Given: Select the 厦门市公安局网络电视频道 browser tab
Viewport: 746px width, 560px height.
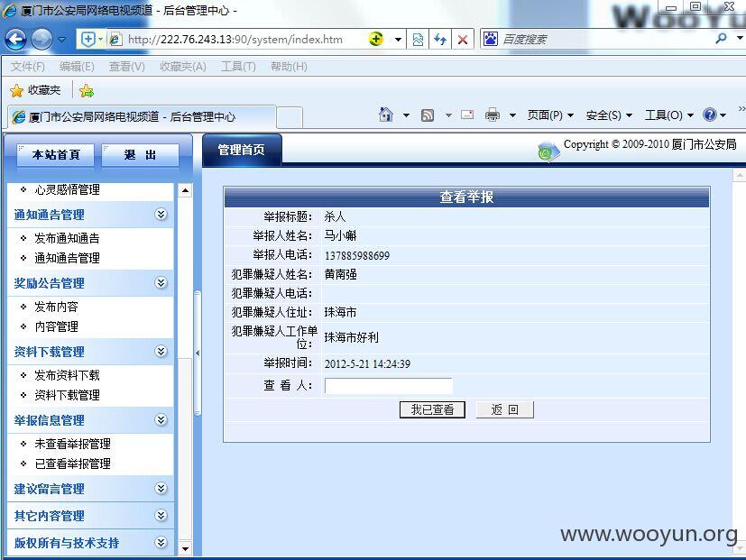Looking at the screenshot, I should click(142, 116).
